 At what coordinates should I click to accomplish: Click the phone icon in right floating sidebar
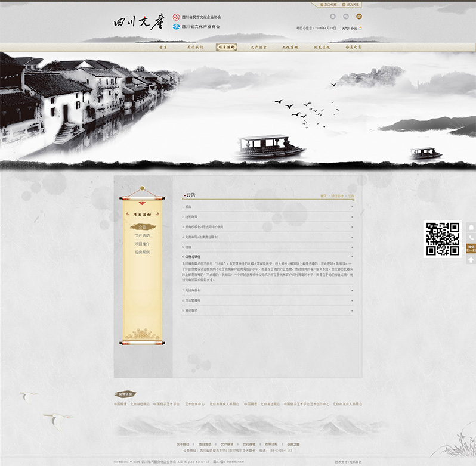(471, 237)
